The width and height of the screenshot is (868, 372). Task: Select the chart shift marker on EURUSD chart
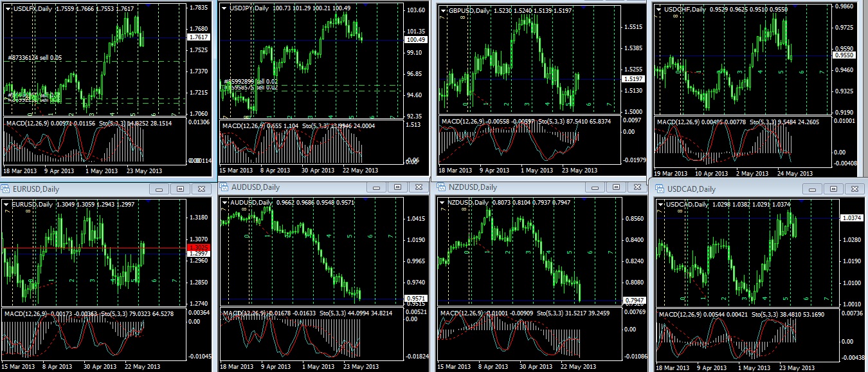pos(149,201)
